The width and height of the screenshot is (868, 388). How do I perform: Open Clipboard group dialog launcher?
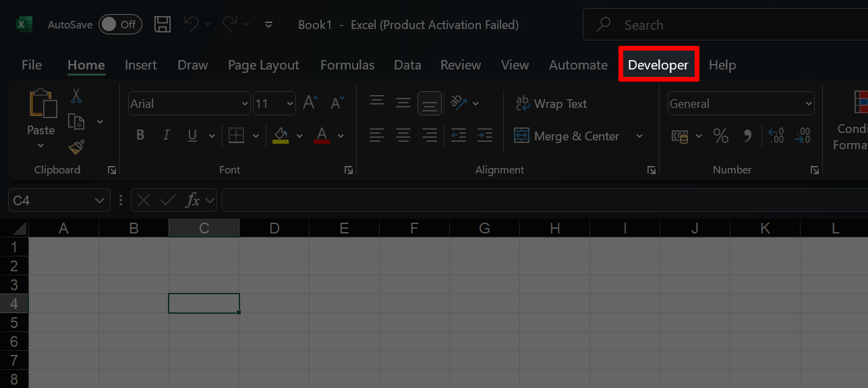point(112,170)
